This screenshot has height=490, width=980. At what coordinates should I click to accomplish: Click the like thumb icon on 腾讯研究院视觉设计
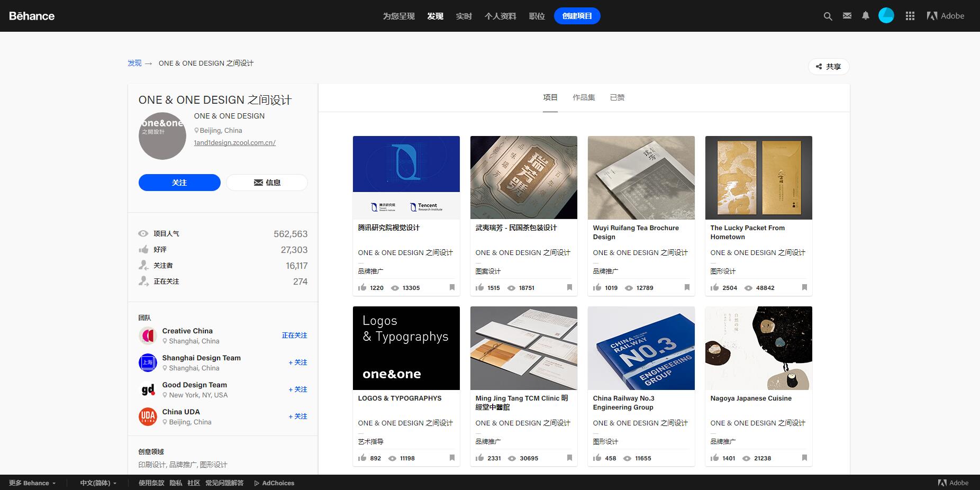coord(362,287)
